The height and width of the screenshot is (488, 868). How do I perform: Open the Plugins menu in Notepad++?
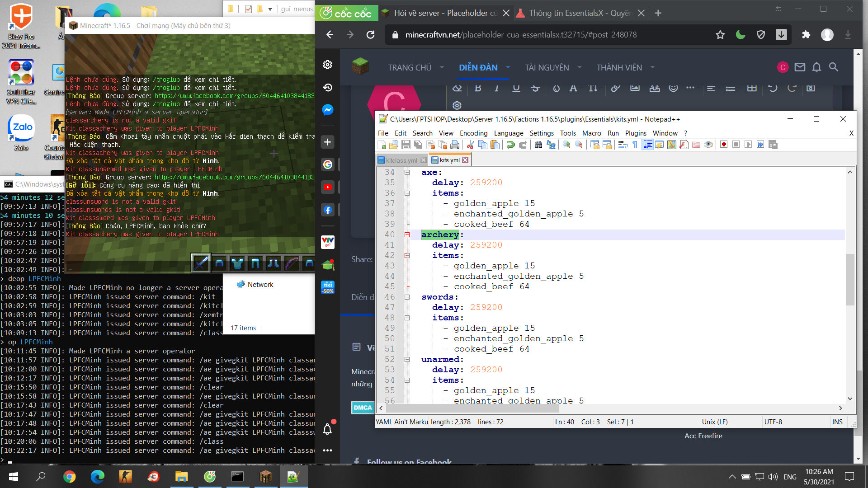tap(635, 133)
